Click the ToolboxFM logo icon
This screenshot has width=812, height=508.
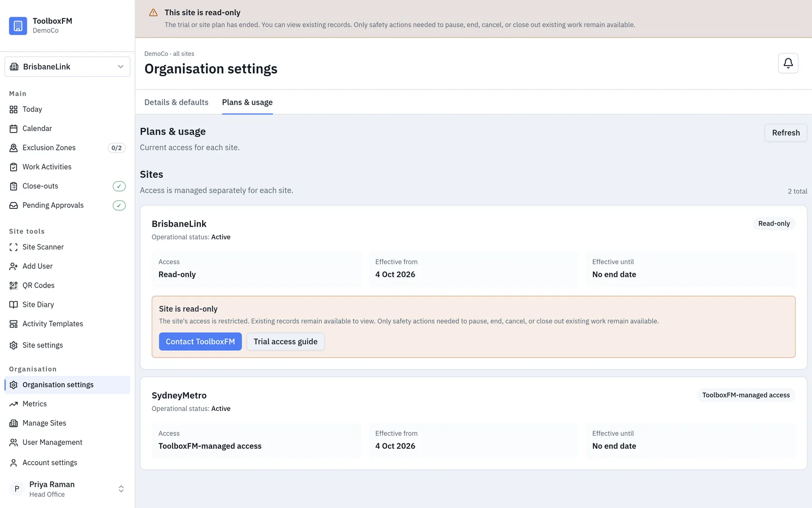[18, 25]
